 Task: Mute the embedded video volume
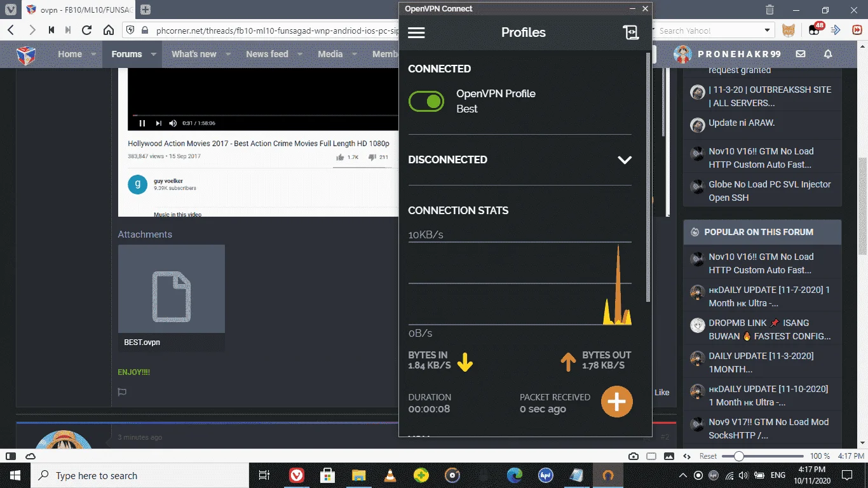173,123
